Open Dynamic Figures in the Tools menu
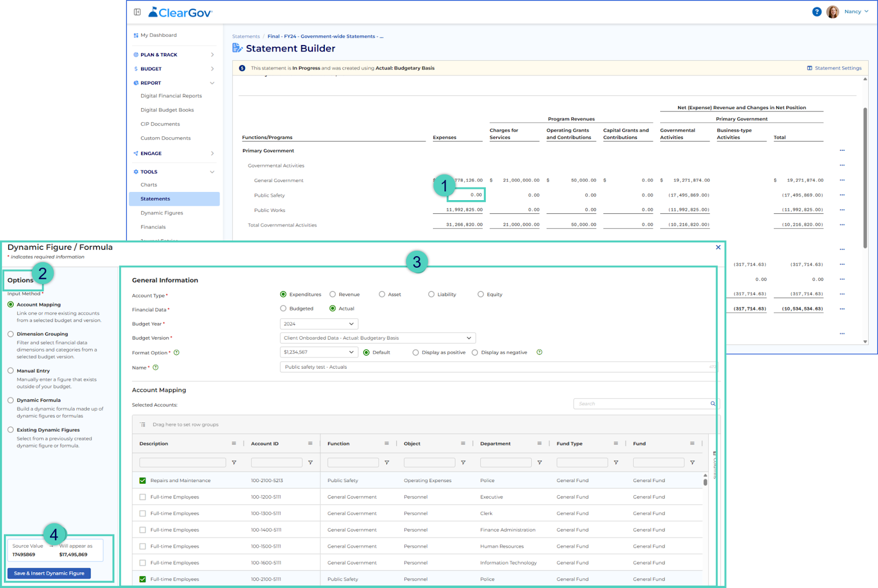 162,213
